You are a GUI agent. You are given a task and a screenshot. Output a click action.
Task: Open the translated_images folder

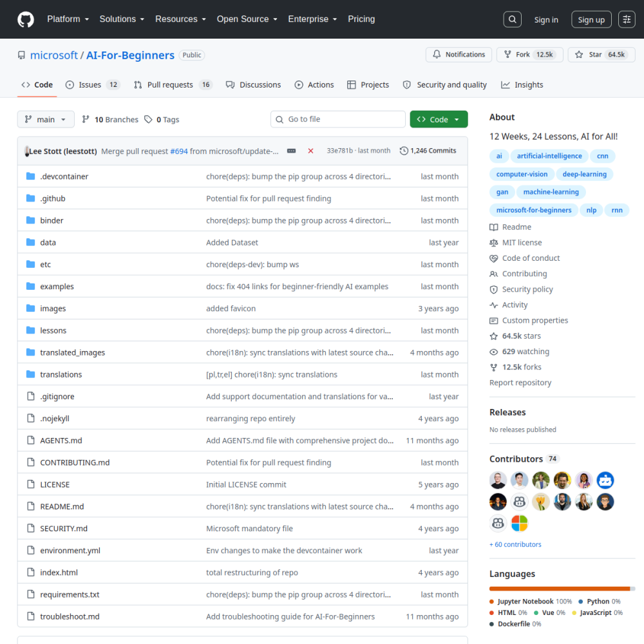(72, 352)
